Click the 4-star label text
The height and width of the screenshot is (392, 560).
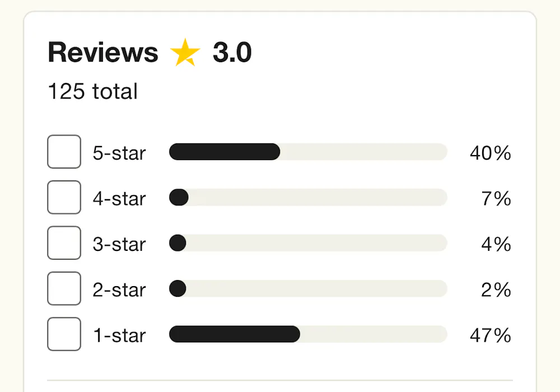[119, 199]
